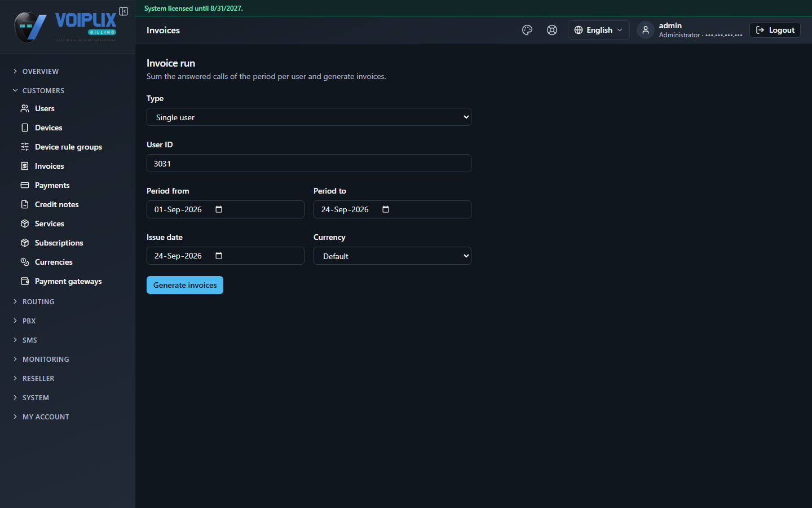Collapse the sidebar with the panel icon
This screenshot has height=508, width=812.
[123, 11]
